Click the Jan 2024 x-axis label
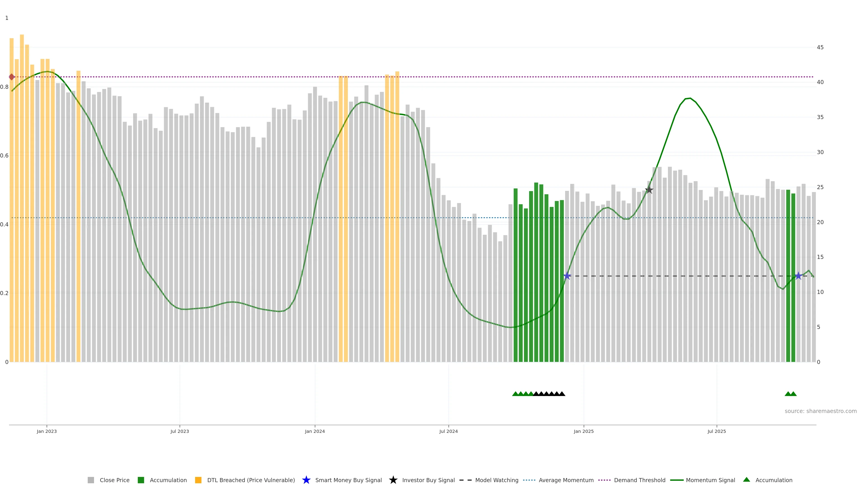Image resolution: width=868 pixels, height=488 pixels. [x=315, y=432]
